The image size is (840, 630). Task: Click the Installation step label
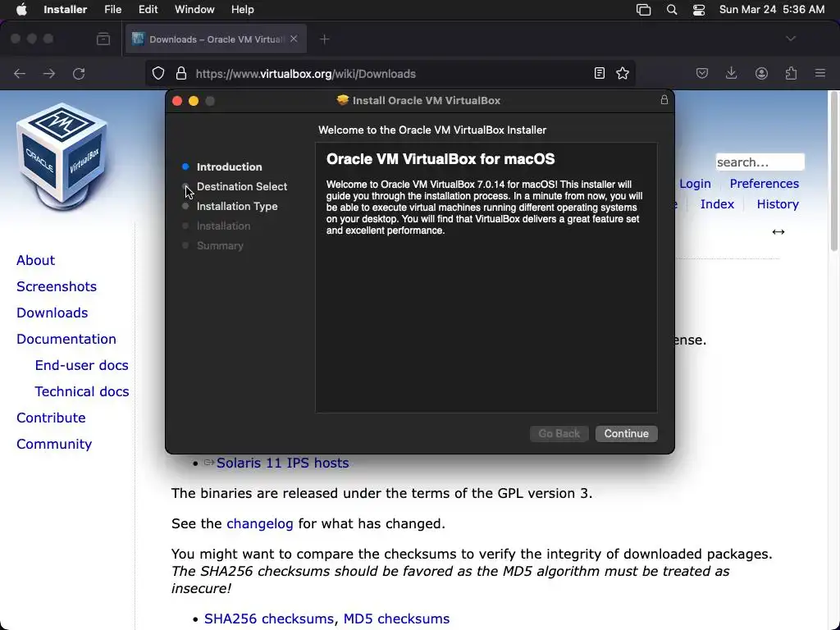point(223,226)
